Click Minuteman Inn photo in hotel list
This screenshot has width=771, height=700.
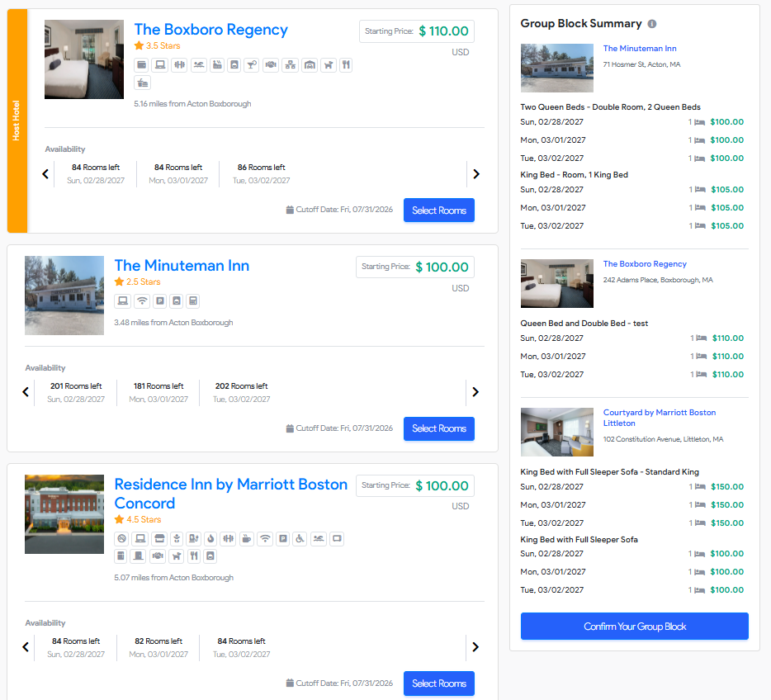tap(64, 296)
